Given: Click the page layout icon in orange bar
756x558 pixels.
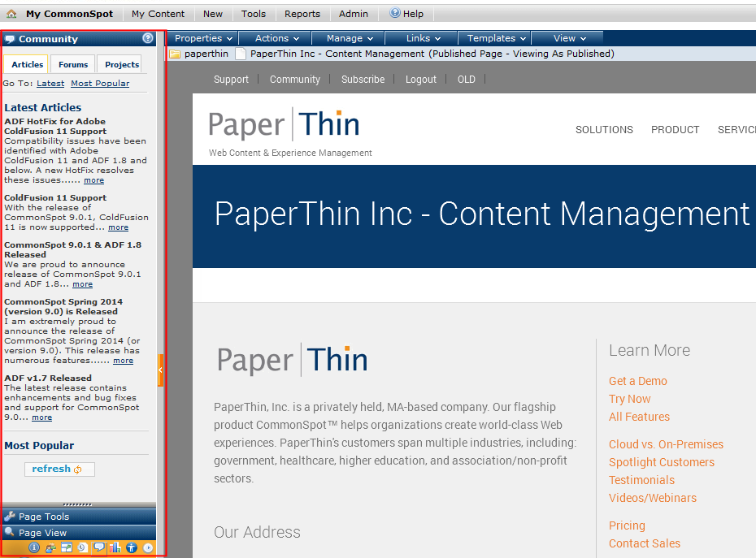Looking at the screenshot, I should [x=67, y=547].
